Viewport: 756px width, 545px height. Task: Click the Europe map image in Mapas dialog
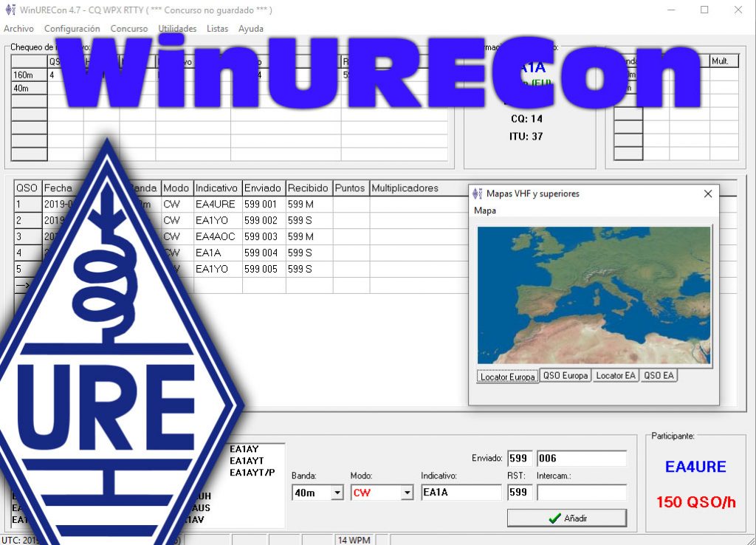tap(594, 295)
